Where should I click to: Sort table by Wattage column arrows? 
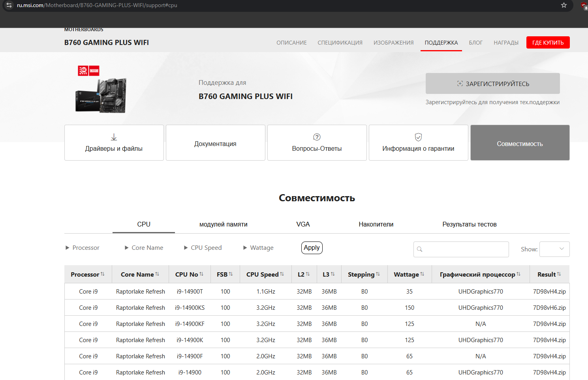(x=422, y=274)
